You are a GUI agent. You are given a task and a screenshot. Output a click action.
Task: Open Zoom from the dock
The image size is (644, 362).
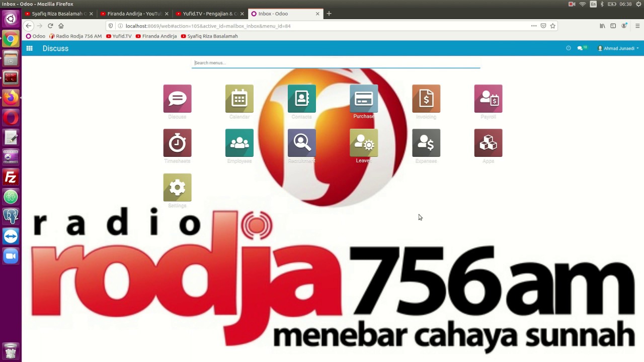tap(11, 256)
